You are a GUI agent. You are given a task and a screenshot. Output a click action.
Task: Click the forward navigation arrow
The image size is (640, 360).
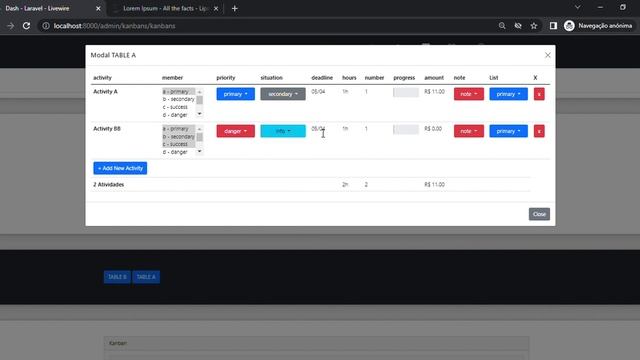pyautogui.click(x=11, y=26)
